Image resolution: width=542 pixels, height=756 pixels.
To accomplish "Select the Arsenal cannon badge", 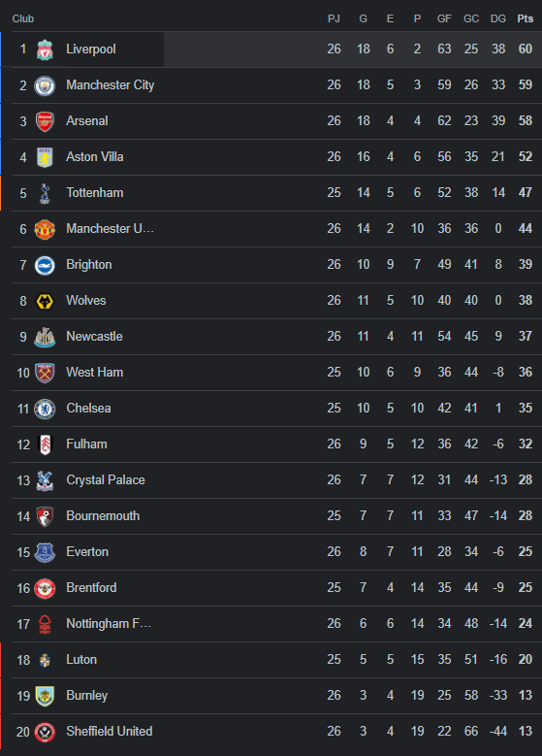I will 45,121.
